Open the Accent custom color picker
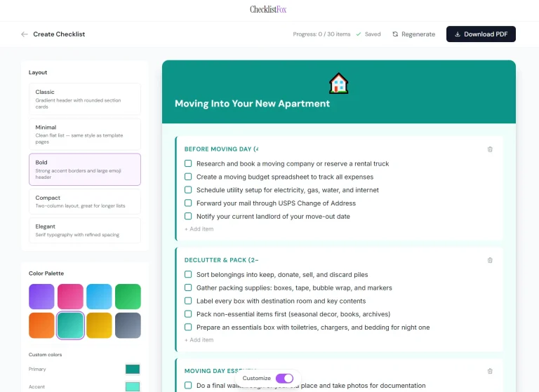Image resolution: width=539 pixels, height=392 pixels. coord(133,387)
